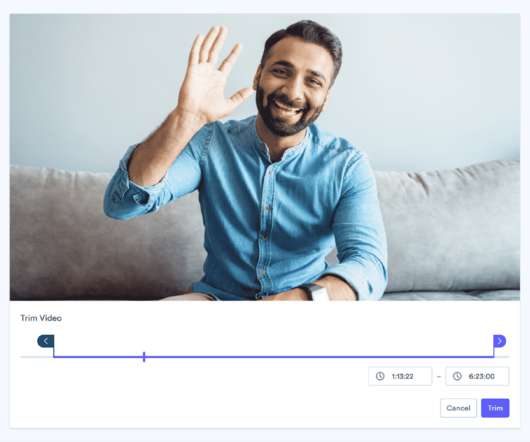This screenshot has width=530, height=442.
Task: Click the end time field showing 6:23:00
Action: point(477,376)
